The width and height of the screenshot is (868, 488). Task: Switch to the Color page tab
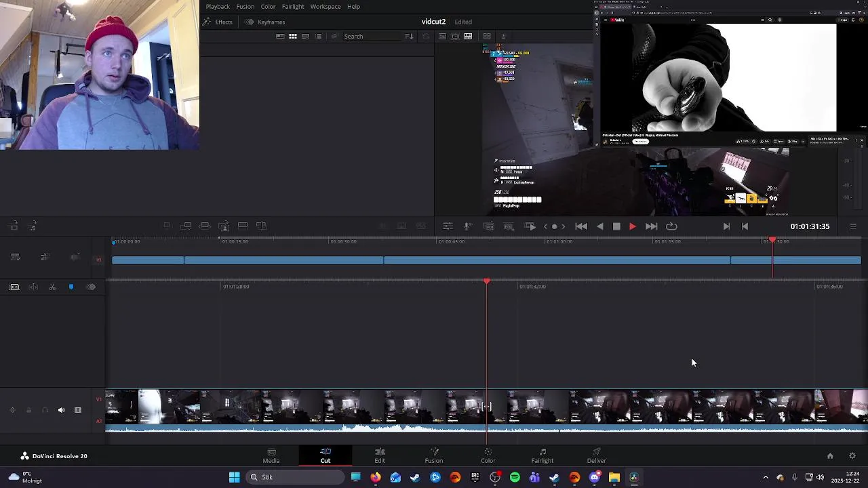click(x=488, y=455)
